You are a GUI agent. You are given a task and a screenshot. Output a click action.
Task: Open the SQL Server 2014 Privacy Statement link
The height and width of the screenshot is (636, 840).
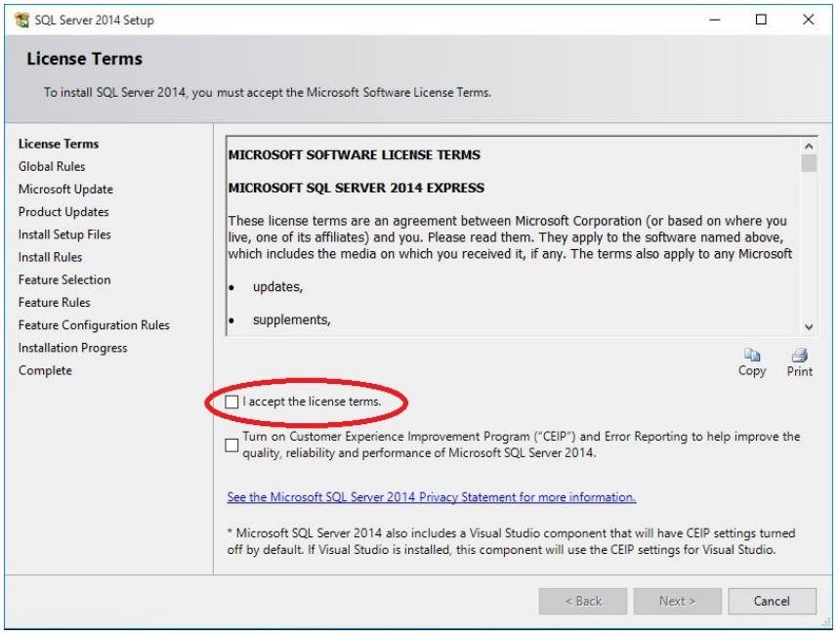coord(432,497)
